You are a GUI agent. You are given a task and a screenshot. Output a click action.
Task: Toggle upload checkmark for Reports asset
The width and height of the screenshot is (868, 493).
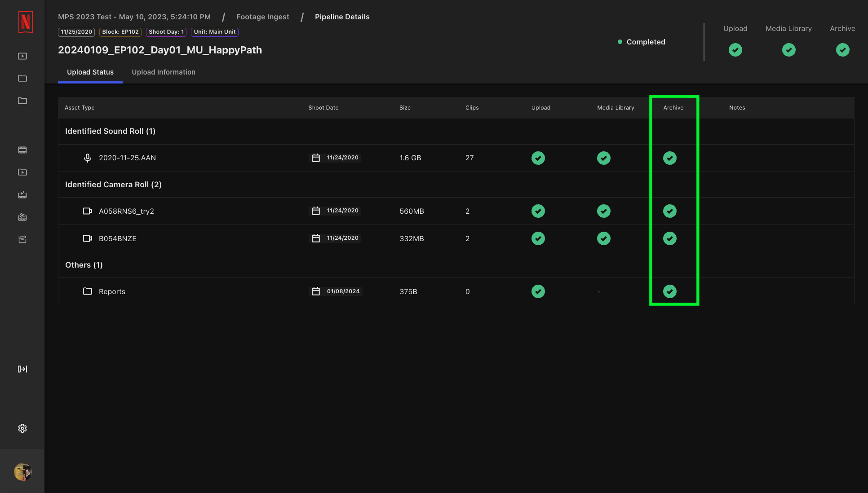pyautogui.click(x=538, y=291)
